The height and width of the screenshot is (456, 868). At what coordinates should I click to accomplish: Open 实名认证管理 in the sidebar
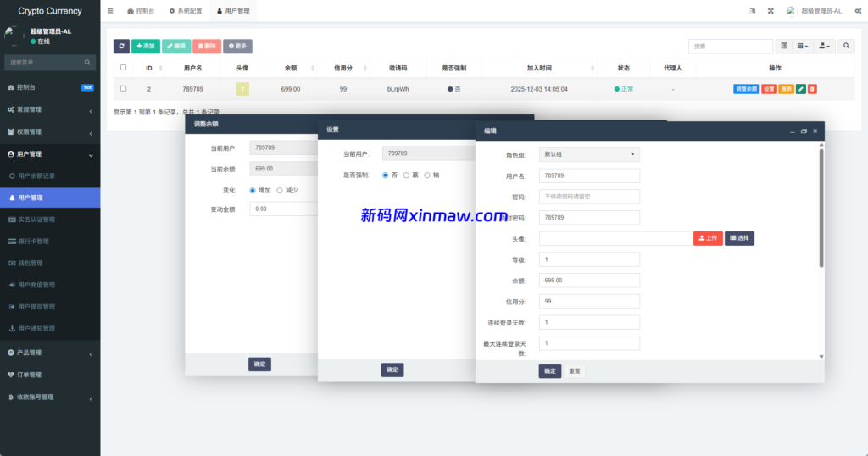click(x=36, y=220)
